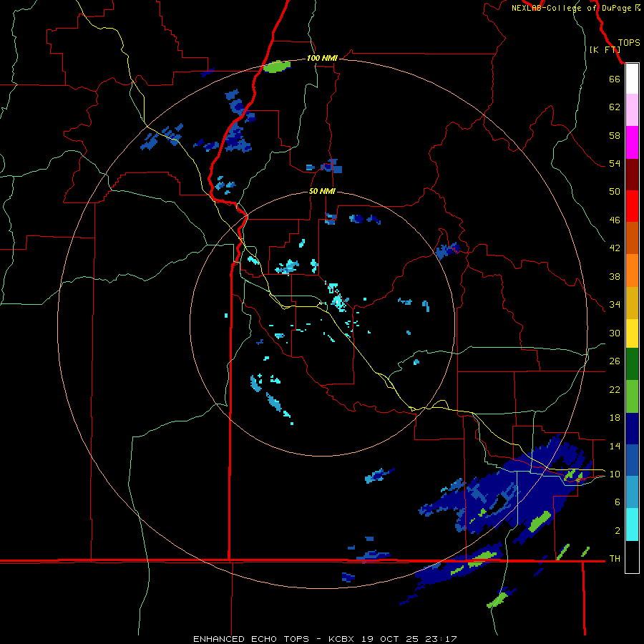Click the green echo top near the 100 NMI label
Viewport: 644px width, 644px height.
click(x=277, y=66)
